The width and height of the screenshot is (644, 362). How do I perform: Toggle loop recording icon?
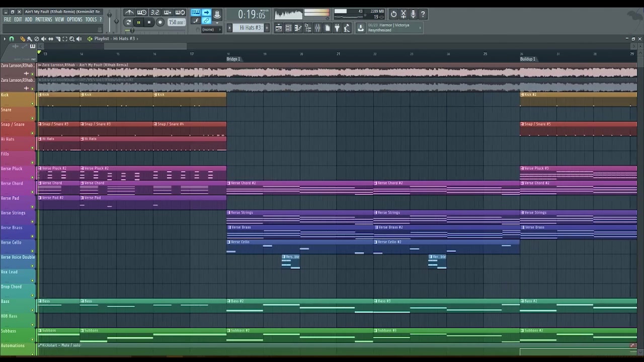pyautogui.click(x=181, y=13)
